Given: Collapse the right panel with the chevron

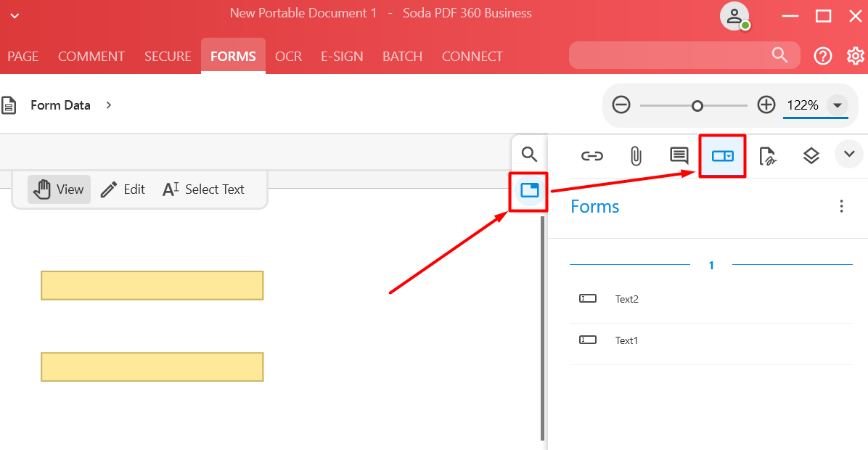Looking at the screenshot, I should (849, 154).
